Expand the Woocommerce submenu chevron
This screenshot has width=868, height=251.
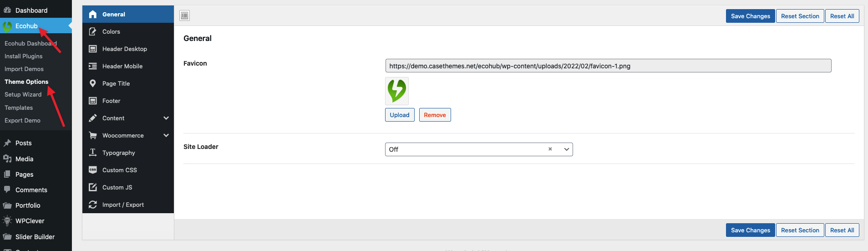tap(166, 135)
